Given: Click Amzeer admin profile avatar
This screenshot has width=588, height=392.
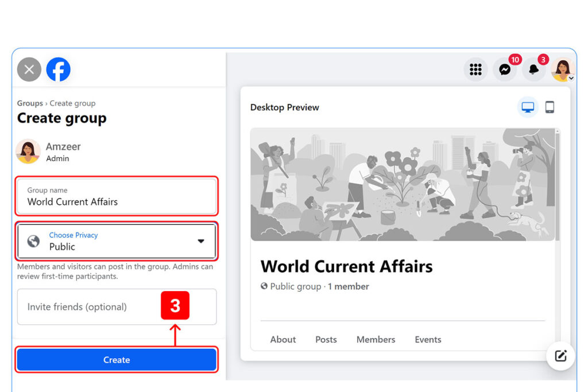Looking at the screenshot, I should coord(28,152).
